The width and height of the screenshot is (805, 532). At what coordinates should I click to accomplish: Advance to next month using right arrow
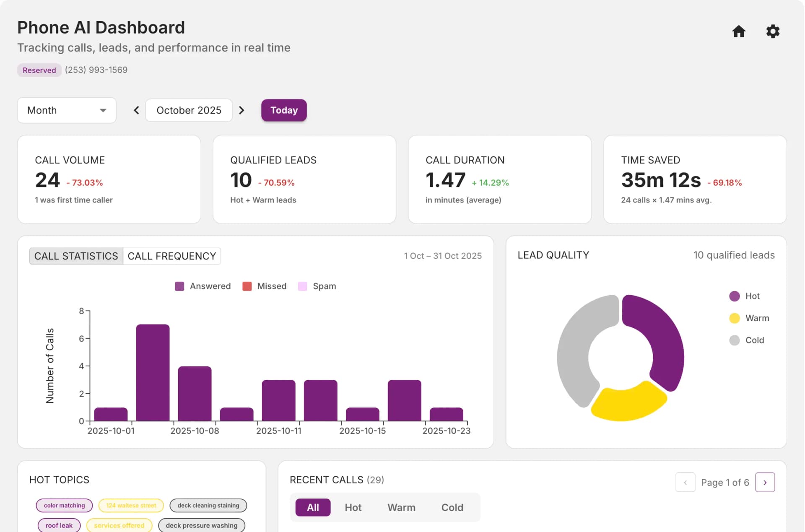(241, 110)
